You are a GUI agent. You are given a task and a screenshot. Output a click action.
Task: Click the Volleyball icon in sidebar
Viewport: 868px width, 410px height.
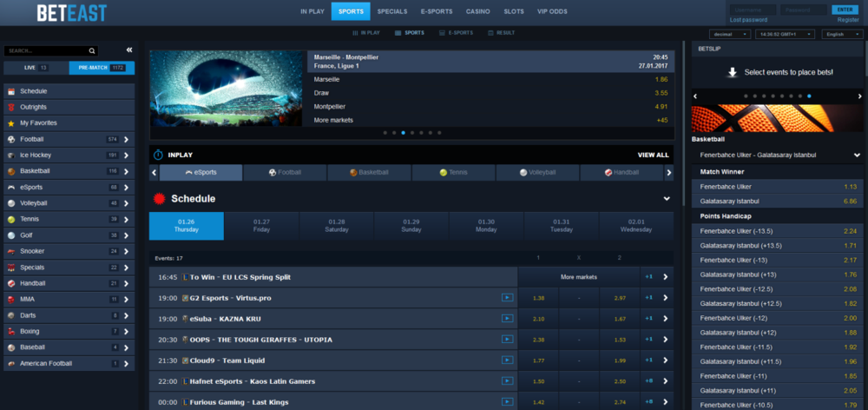[x=11, y=203]
